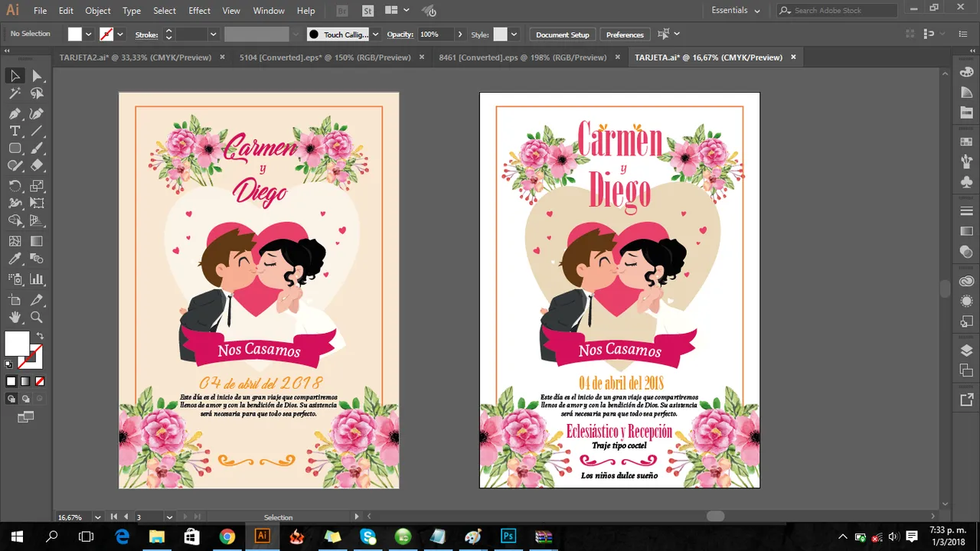The image size is (980, 551).
Task: Switch to 8461 [Converted].eps tab
Action: click(522, 57)
